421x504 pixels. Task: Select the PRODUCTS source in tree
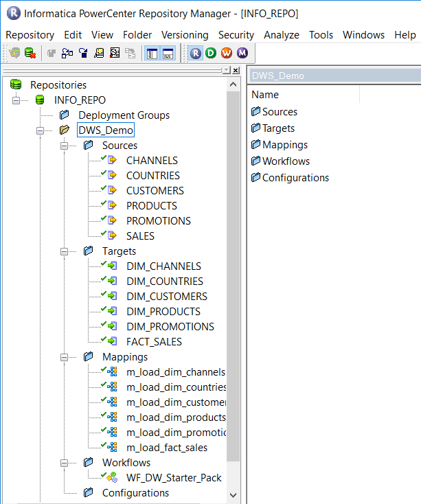click(152, 206)
